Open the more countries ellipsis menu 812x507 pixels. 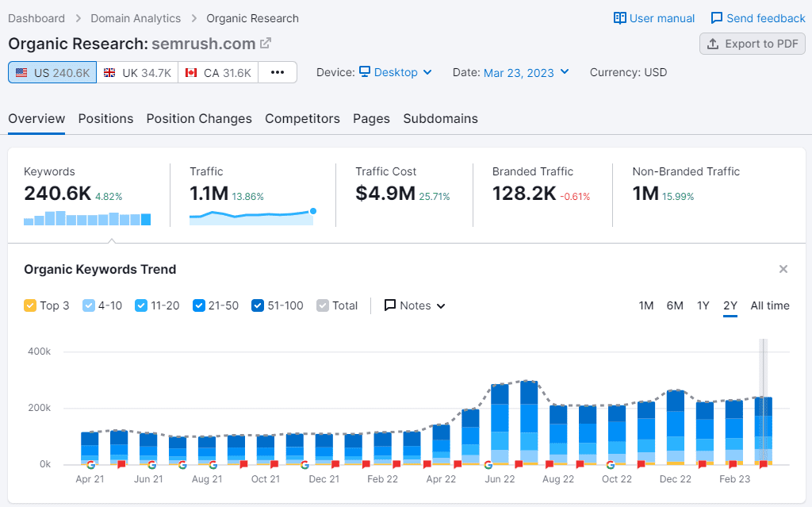point(278,72)
